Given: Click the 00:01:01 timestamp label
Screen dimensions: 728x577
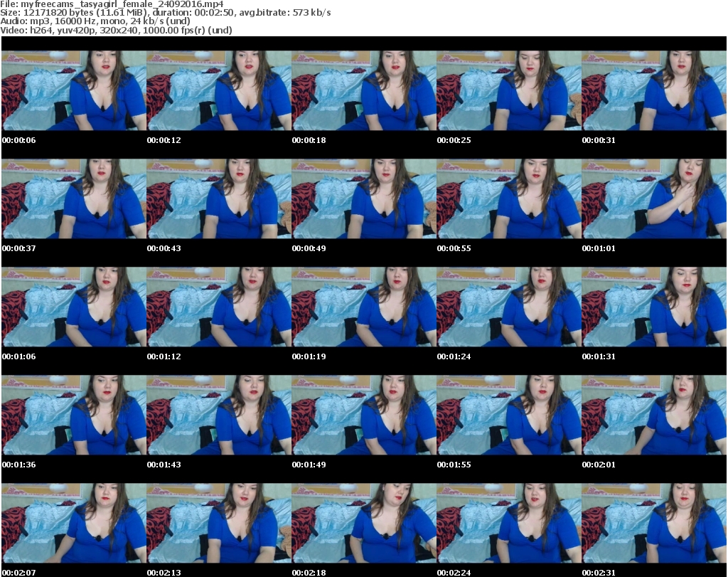Looking at the screenshot, I should (599, 248).
